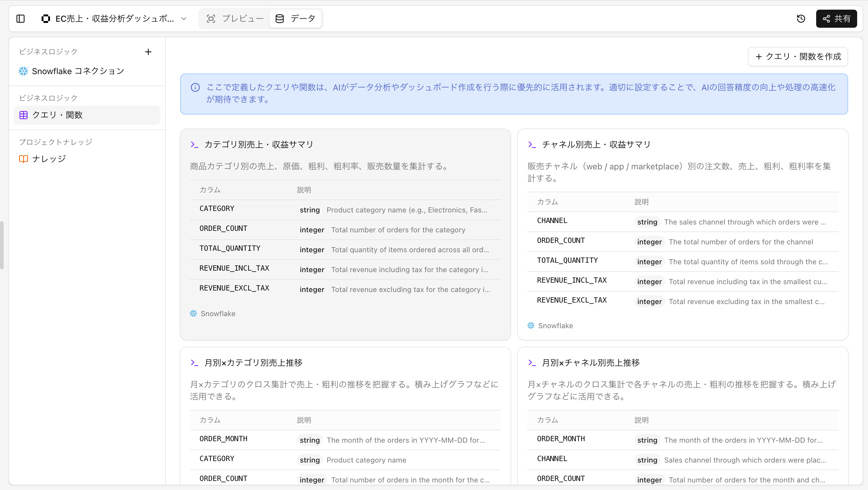Expand the EC売上・収益分析 project dropdown
This screenshot has width=868, height=490.
184,19
